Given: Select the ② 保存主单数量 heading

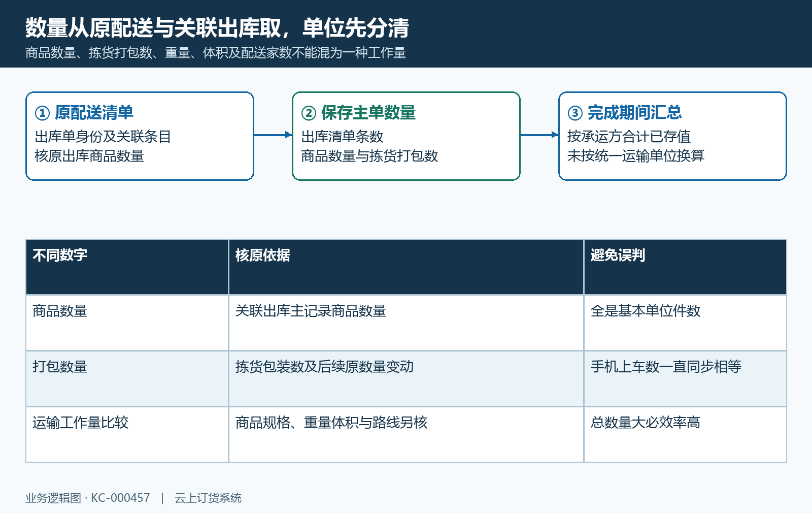Looking at the screenshot, I should coord(358,113).
